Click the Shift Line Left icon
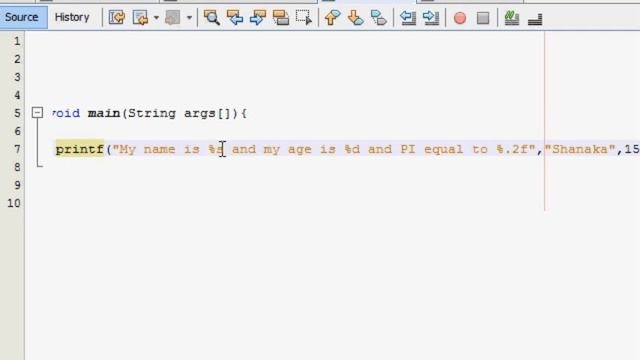640x360 pixels. [x=407, y=18]
